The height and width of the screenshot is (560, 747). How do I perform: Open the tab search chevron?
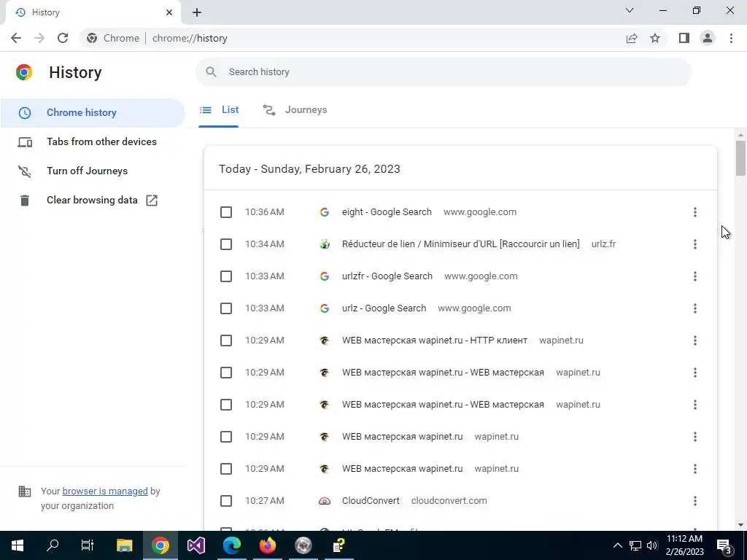pos(630,10)
